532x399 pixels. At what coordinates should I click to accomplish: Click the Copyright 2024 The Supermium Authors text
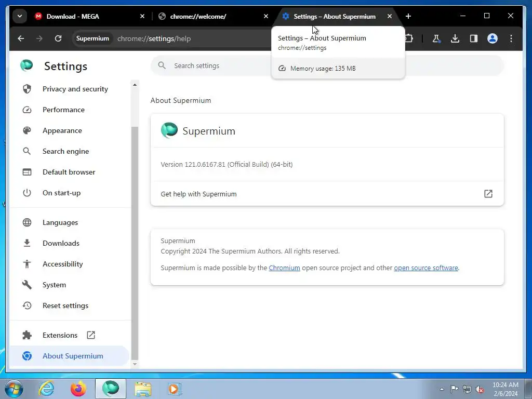(x=250, y=251)
